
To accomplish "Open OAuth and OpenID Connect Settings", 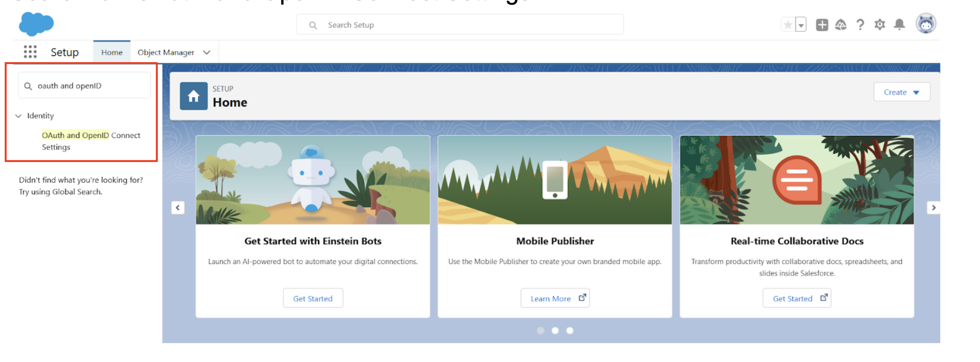I will [x=91, y=141].
